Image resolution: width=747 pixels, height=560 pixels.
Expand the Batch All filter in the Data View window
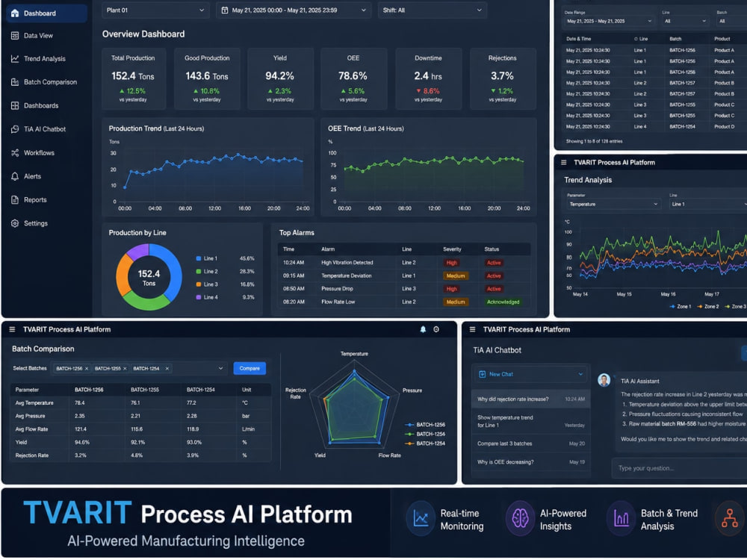coord(731,21)
